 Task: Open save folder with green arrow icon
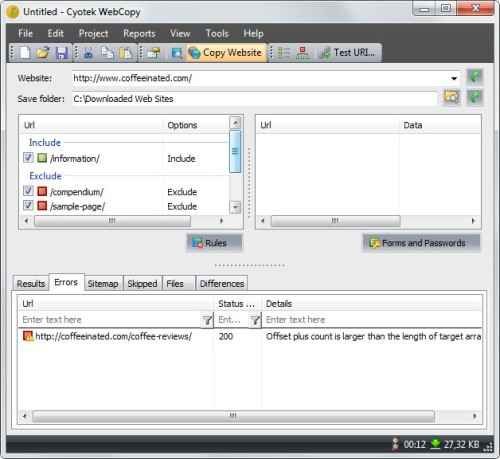pos(475,97)
